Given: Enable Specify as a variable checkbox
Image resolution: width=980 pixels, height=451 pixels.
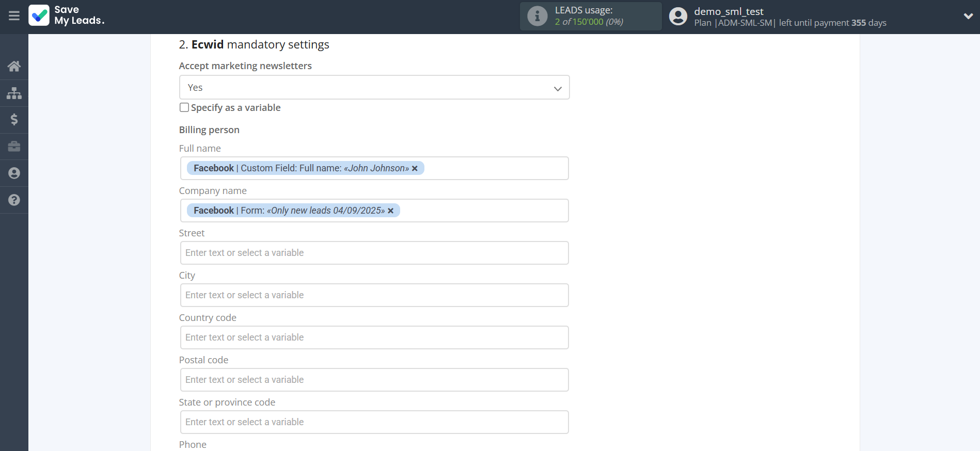Looking at the screenshot, I should point(184,107).
